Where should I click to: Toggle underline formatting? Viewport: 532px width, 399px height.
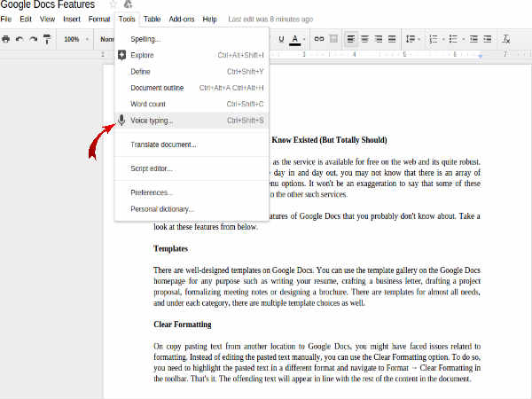282,39
